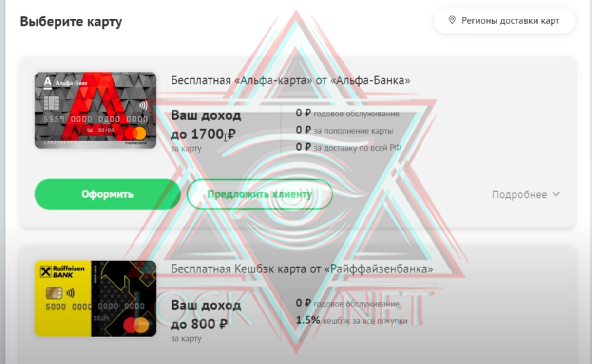Click the chevron arrow beside Подробнее
The height and width of the screenshot is (364, 592).
tap(556, 194)
